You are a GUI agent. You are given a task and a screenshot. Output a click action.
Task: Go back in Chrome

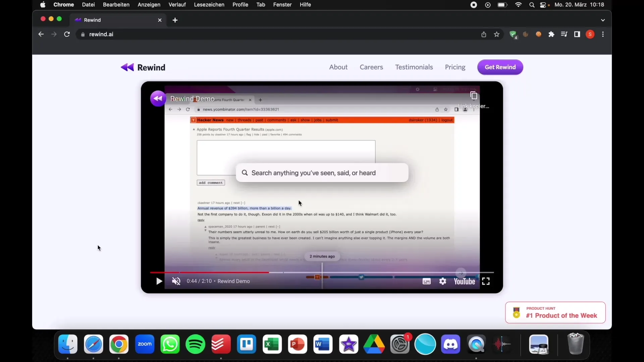(41, 34)
